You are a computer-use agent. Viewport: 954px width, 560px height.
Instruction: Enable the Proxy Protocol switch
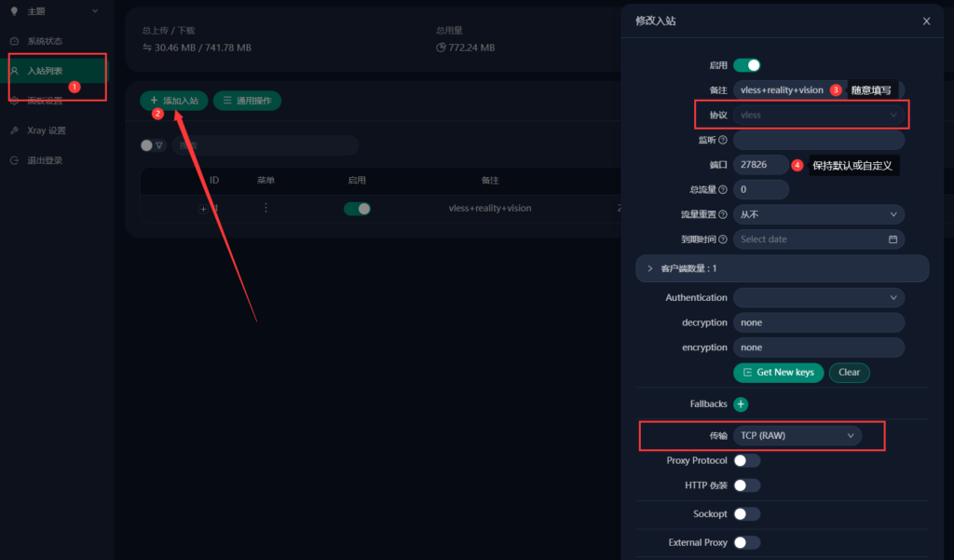[x=746, y=460]
